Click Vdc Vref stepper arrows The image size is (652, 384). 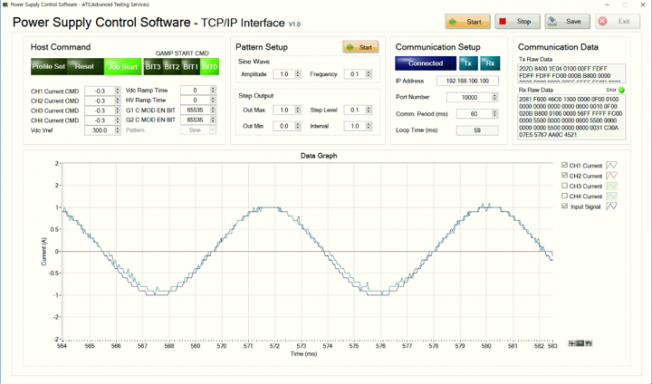pyautogui.click(x=118, y=130)
